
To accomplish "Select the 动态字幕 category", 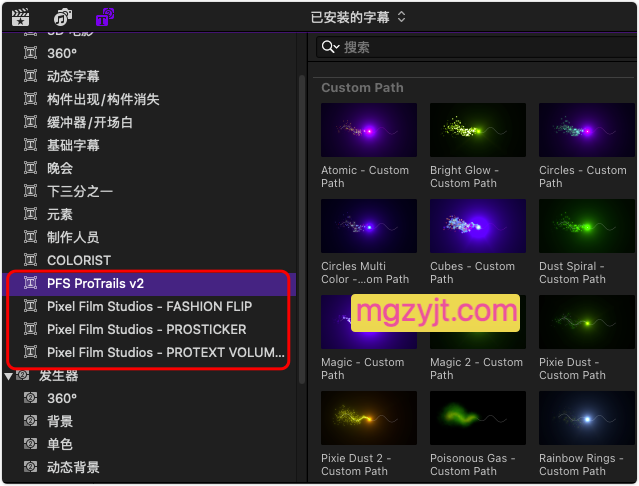I will (x=149, y=76).
